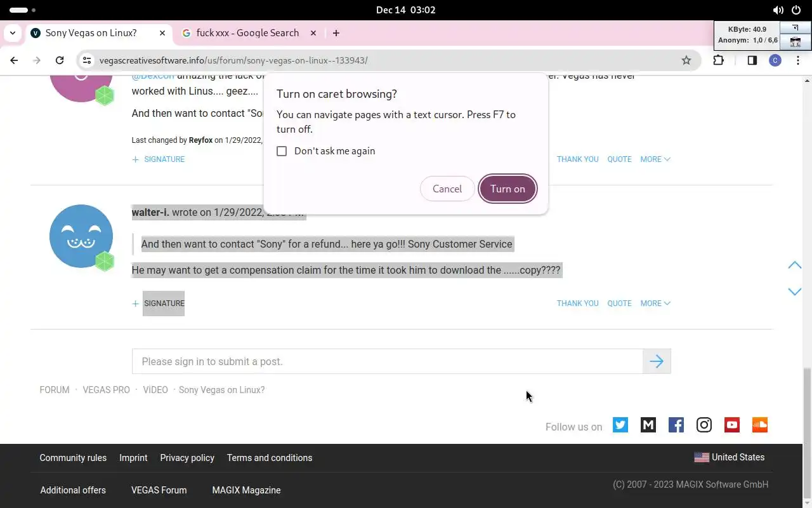The image size is (812, 508).
Task: Open Privacy policy footer link
Action: pos(187,458)
